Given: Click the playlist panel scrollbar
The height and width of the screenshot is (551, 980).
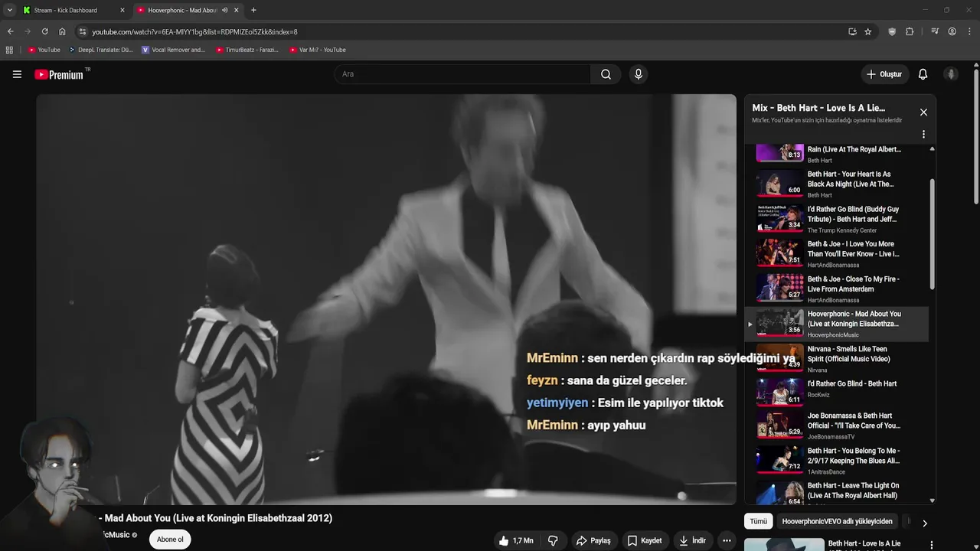Looking at the screenshot, I should click(x=932, y=234).
